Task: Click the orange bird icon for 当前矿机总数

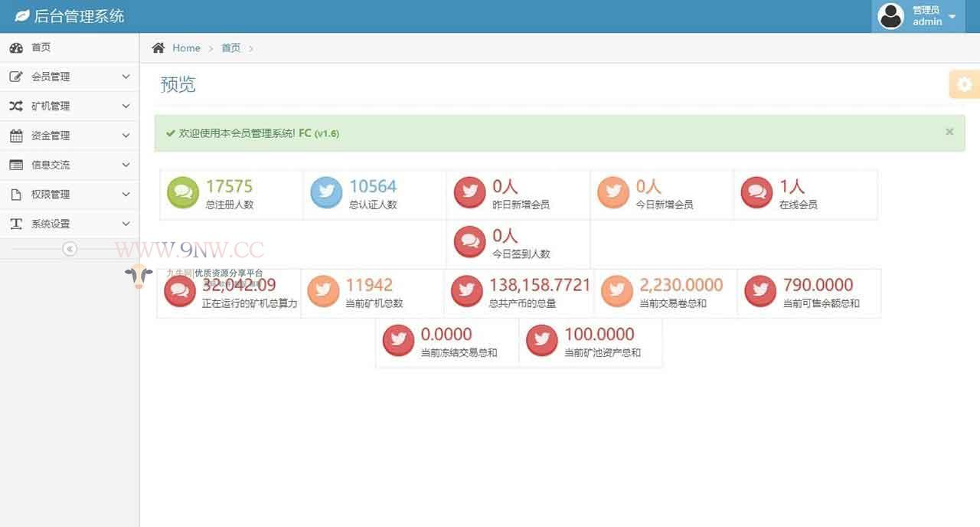Action: 323,291
